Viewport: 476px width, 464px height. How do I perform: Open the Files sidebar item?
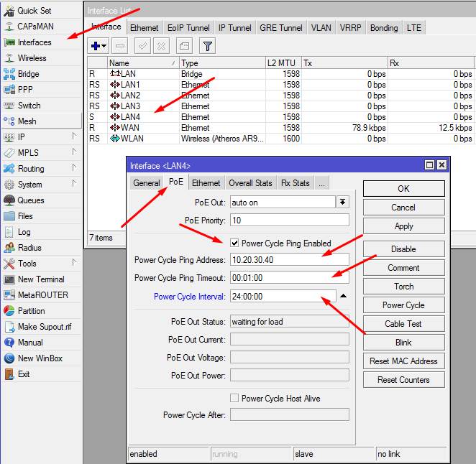coord(25,216)
